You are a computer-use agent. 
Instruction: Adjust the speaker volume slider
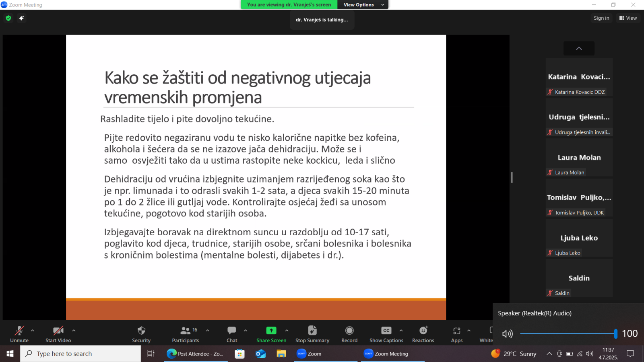[x=568, y=333]
